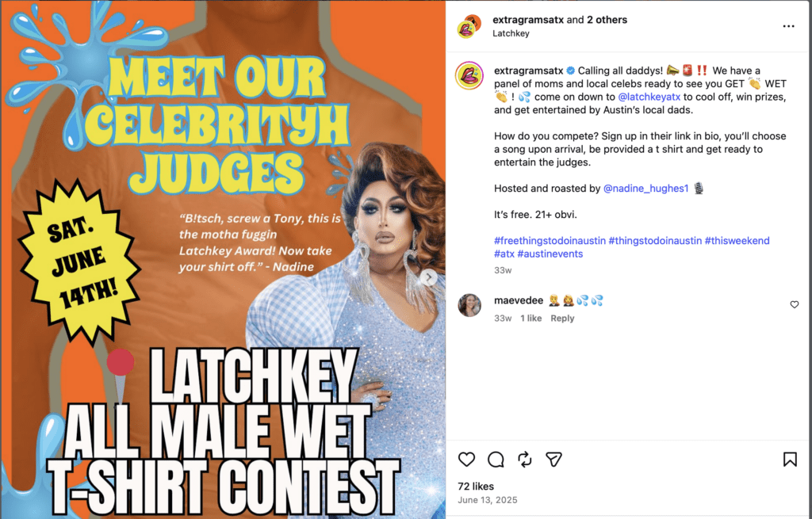Open the Latchkey location link
Screen dimensions: 812x519
coord(511,33)
